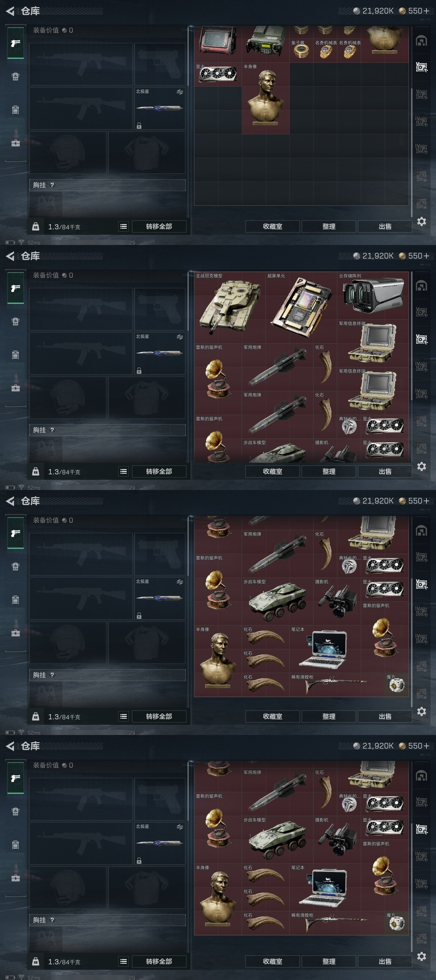Switch to the topmost weapon loadout sidebar tab

pyautogui.click(x=16, y=43)
